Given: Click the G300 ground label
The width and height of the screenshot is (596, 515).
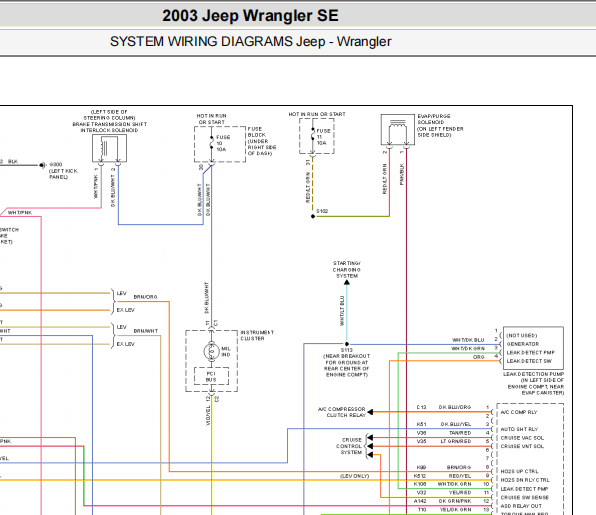Looking at the screenshot, I should [55, 165].
